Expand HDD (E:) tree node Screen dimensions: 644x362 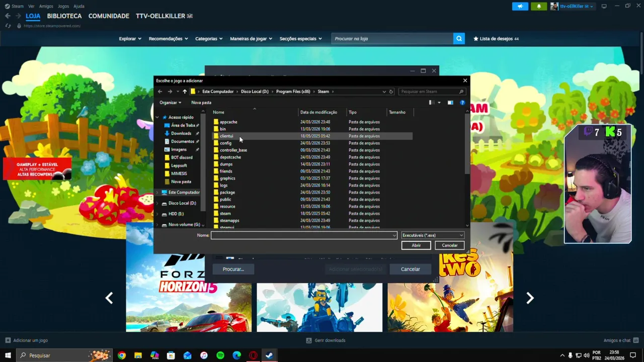tap(157, 214)
